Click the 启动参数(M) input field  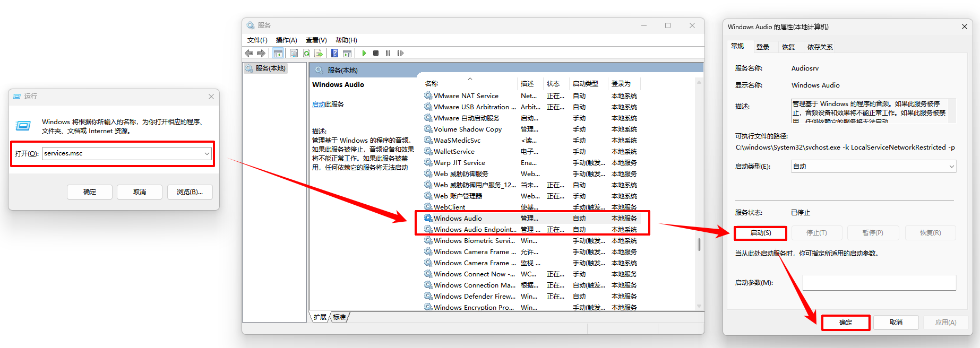[x=879, y=283]
